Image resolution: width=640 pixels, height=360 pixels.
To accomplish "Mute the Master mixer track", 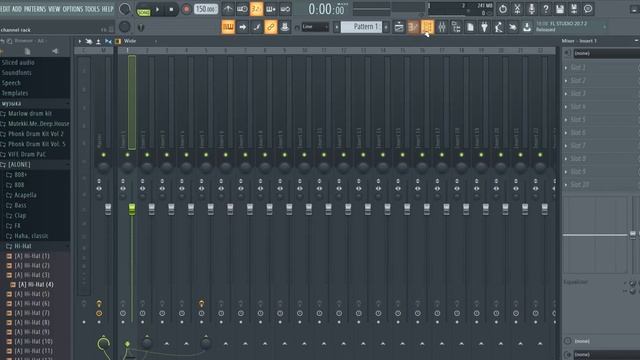I will 103,155.
